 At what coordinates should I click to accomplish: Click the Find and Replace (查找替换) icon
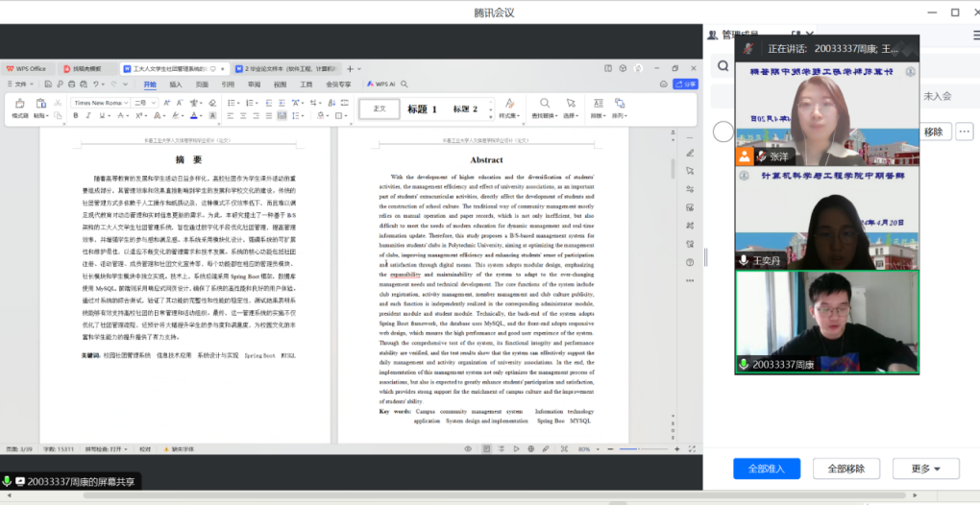[545, 104]
